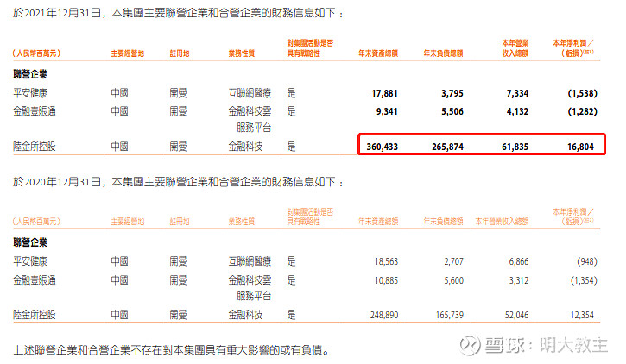Click '本年營業收入總額' header in 2020 table
The image size is (626, 364).
click(502, 222)
